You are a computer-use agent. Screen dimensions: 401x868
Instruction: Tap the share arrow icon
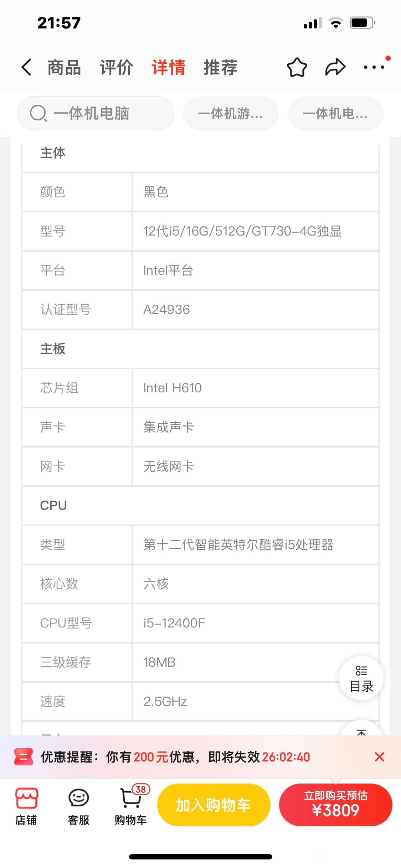(335, 67)
